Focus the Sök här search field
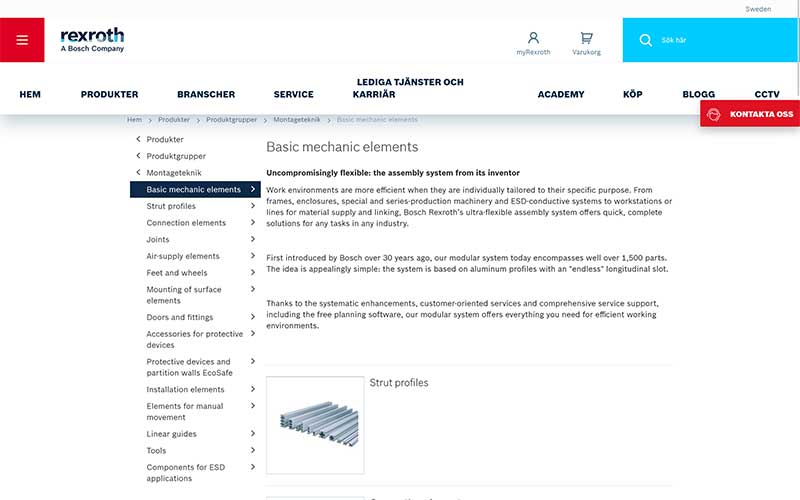This screenshot has width=800, height=500. click(711, 40)
